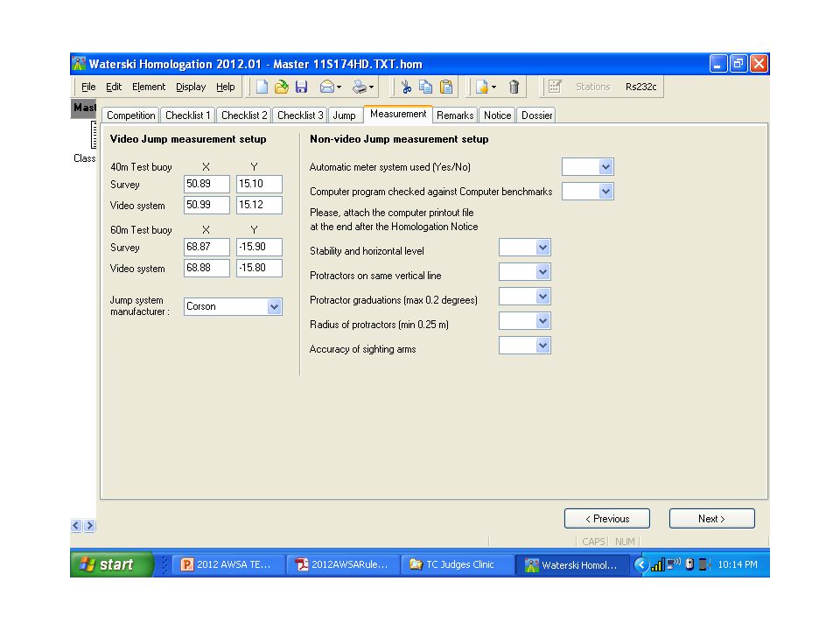840x630 pixels.
Task: Switch to the Checklist 1 tab
Action: point(187,115)
